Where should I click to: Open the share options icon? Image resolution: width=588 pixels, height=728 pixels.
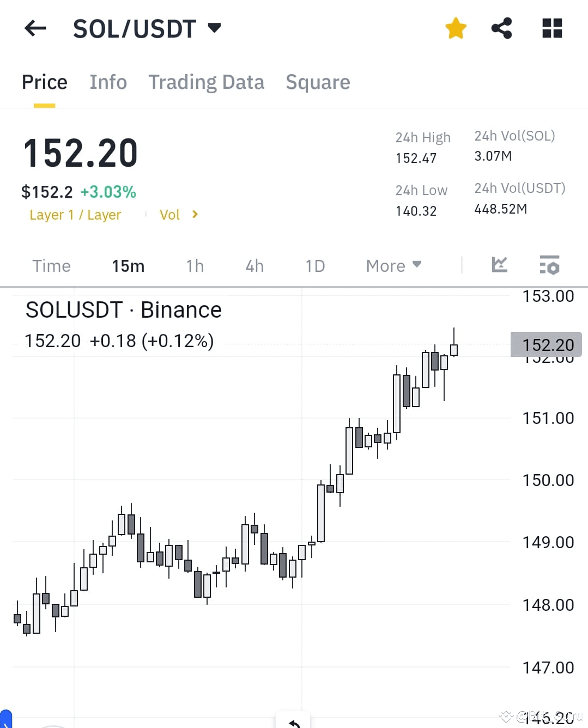point(501,28)
